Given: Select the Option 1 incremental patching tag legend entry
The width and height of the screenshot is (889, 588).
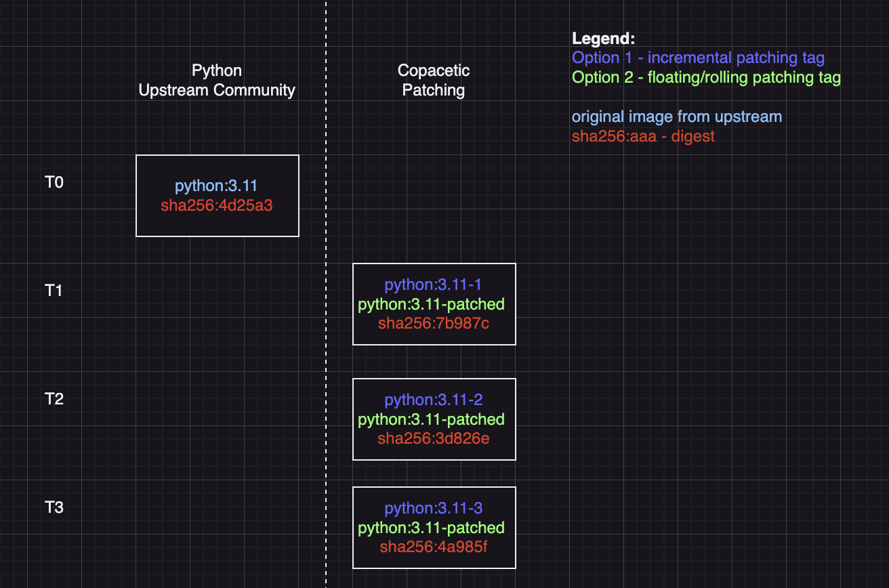Looking at the screenshot, I should click(x=699, y=58).
